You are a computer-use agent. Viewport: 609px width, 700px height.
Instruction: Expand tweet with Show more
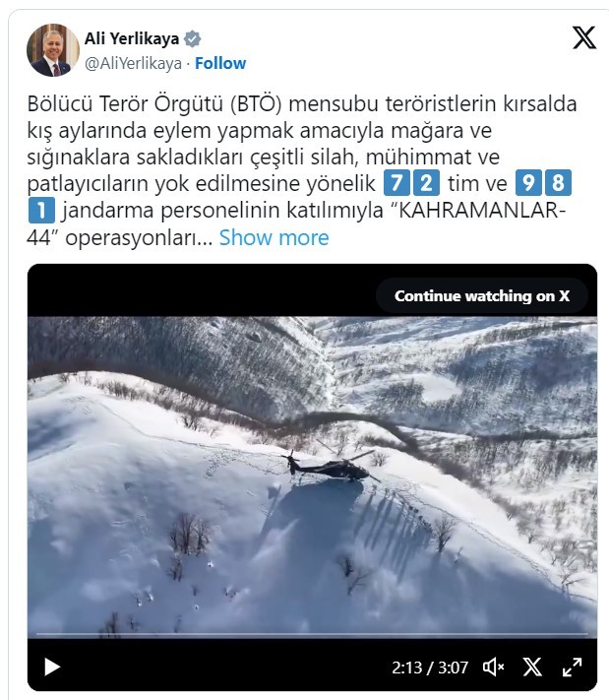click(x=274, y=237)
